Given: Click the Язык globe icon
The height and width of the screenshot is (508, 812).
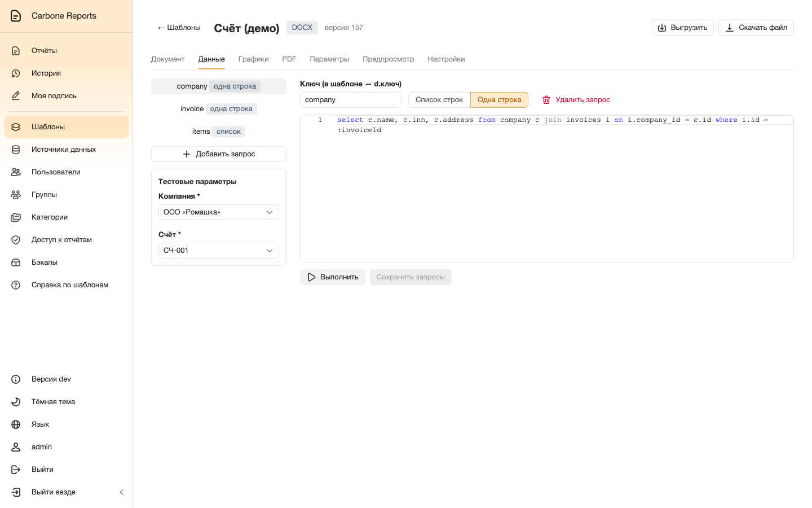Looking at the screenshot, I should 16,424.
